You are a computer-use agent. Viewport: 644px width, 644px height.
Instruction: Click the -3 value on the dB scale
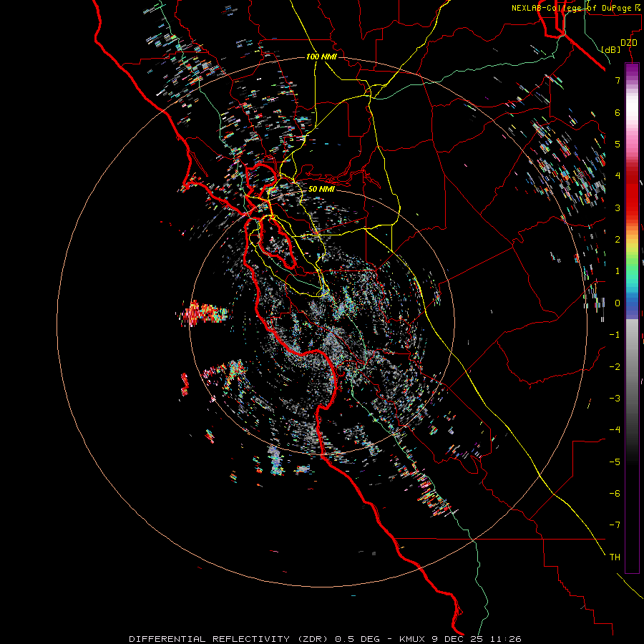pyautogui.click(x=615, y=399)
